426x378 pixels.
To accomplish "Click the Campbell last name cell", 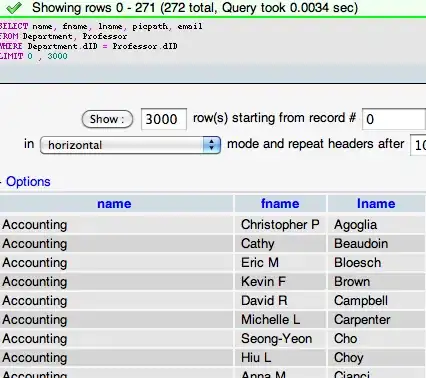I will (x=377, y=301).
